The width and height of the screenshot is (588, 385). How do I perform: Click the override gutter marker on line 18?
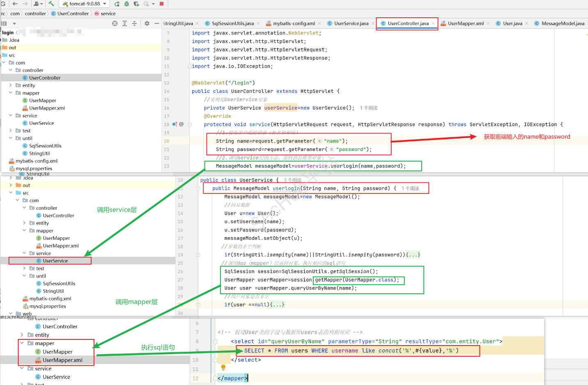click(175, 124)
